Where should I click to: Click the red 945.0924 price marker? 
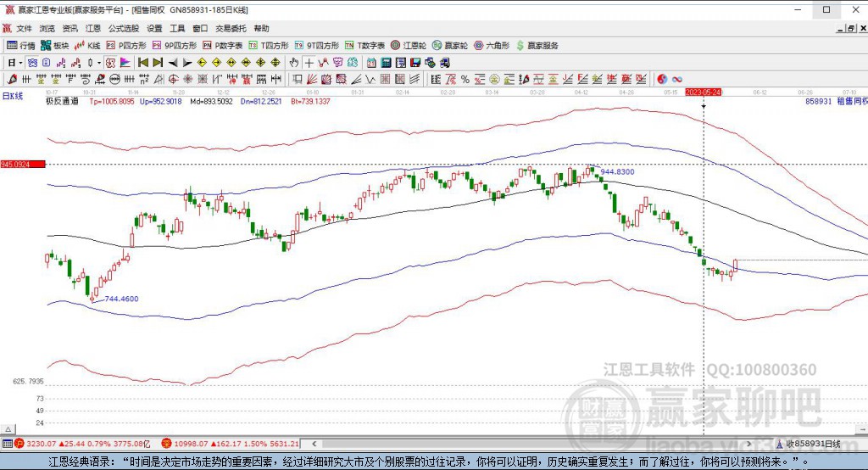click(x=23, y=165)
